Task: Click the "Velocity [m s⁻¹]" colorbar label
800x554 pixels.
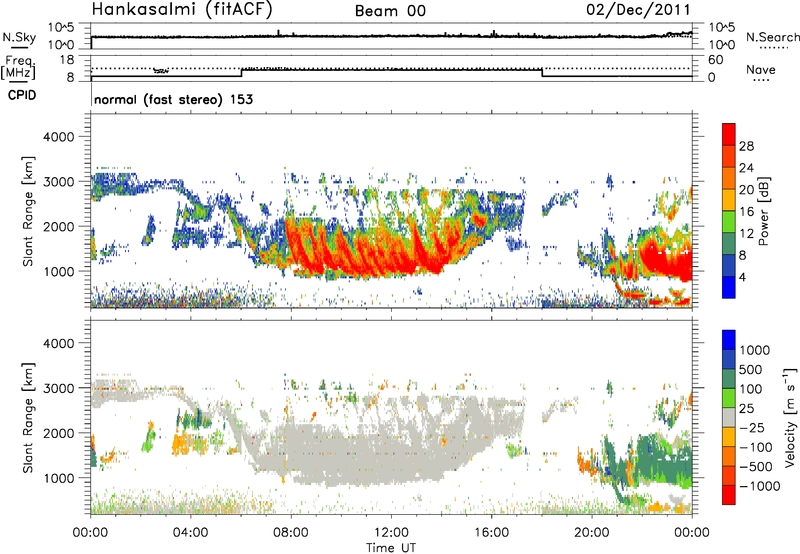Action: [790, 417]
